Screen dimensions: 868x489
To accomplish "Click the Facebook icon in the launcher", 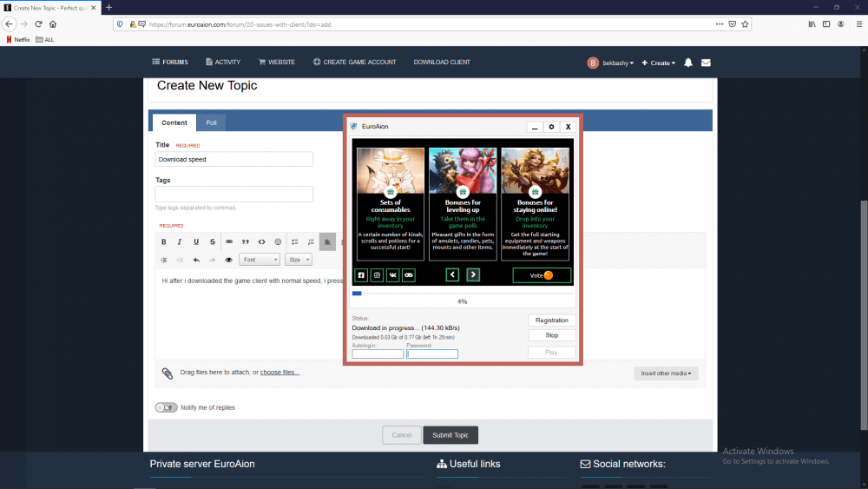I will pos(361,275).
